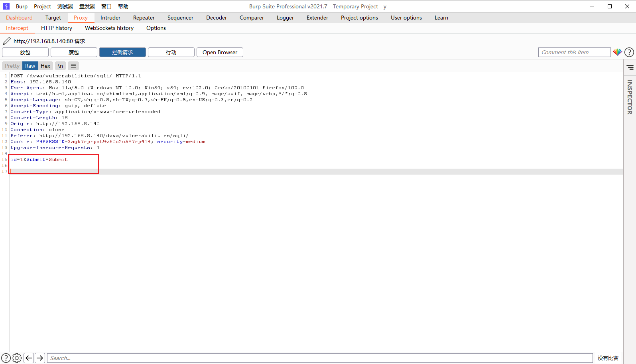This screenshot has height=364, width=636.
Task: Click the Referer header line
Action: tap(99, 136)
